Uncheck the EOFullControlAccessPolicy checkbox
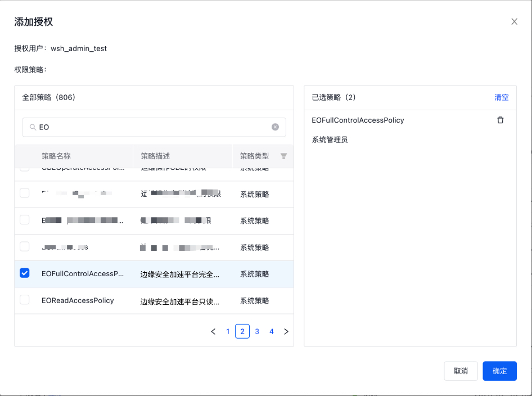Viewport: 532px width, 396px height. pyautogui.click(x=24, y=273)
